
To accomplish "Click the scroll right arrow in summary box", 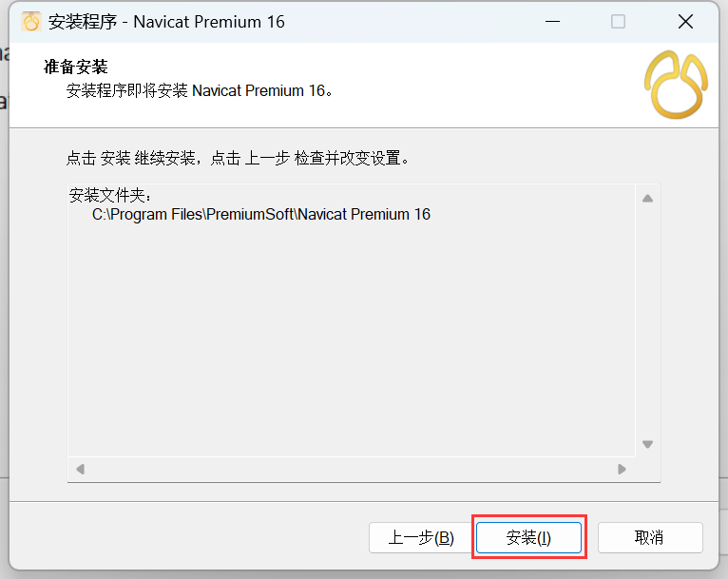I will click(623, 469).
